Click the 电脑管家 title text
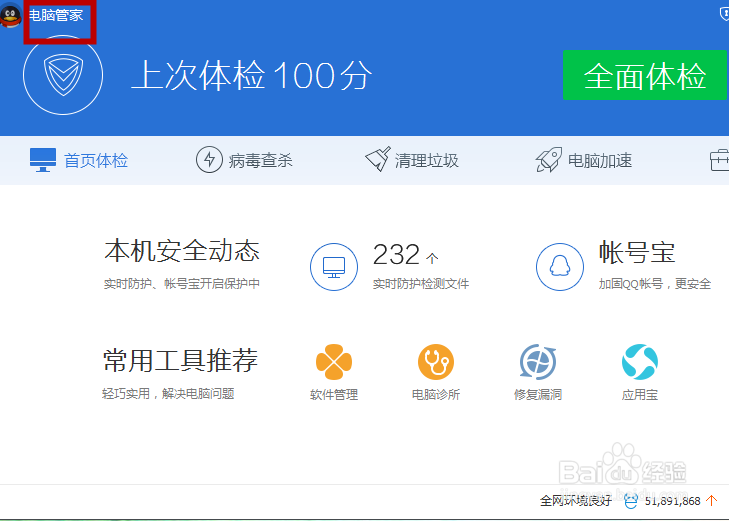 point(56,15)
